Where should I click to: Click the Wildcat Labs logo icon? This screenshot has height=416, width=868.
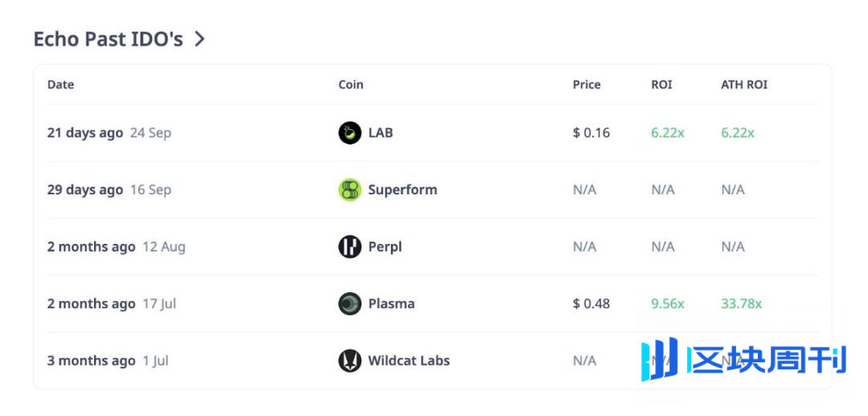click(350, 361)
